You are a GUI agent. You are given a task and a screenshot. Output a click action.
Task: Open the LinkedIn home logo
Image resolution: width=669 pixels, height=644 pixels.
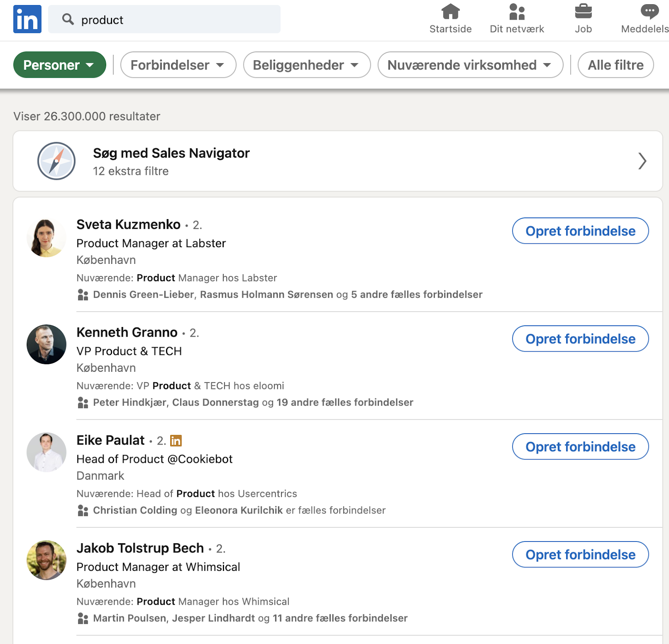tap(27, 19)
